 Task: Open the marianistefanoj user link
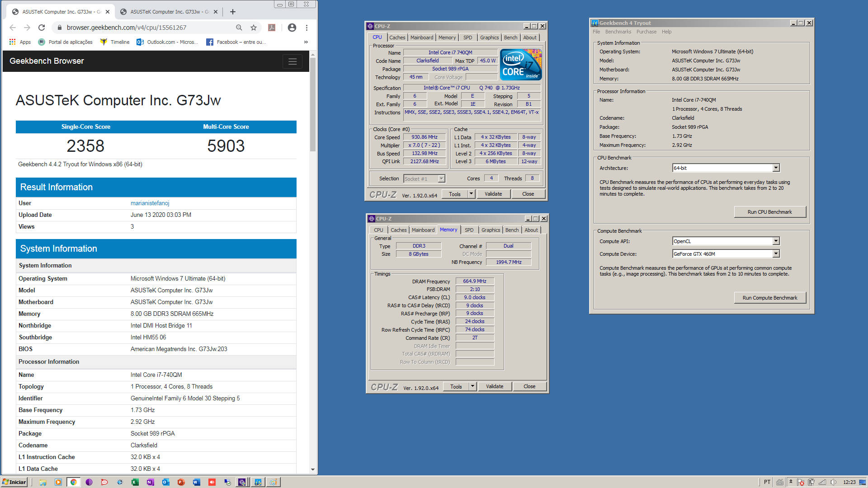click(x=150, y=203)
